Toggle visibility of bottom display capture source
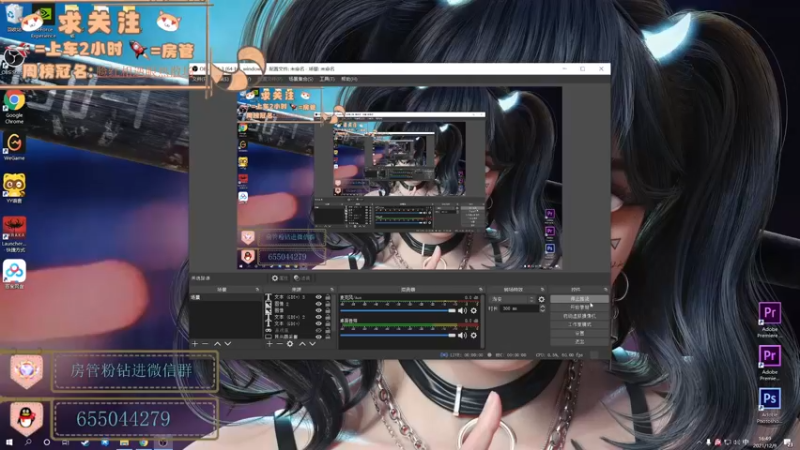800x450 pixels. click(319, 337)
